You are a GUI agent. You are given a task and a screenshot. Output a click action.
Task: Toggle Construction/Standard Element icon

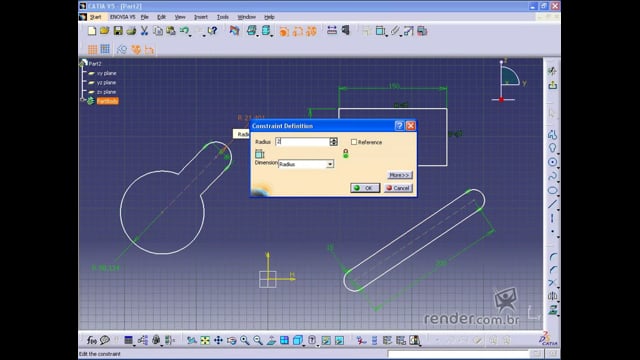tap(122, 49)
